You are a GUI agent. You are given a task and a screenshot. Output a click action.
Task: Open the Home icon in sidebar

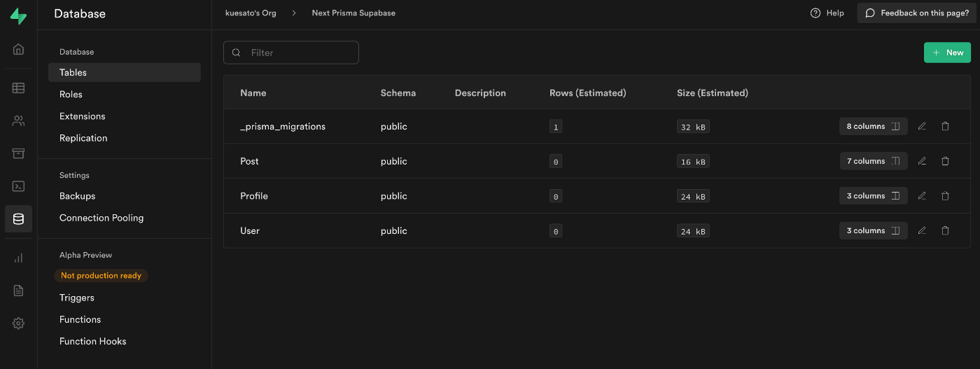[19, 49]
